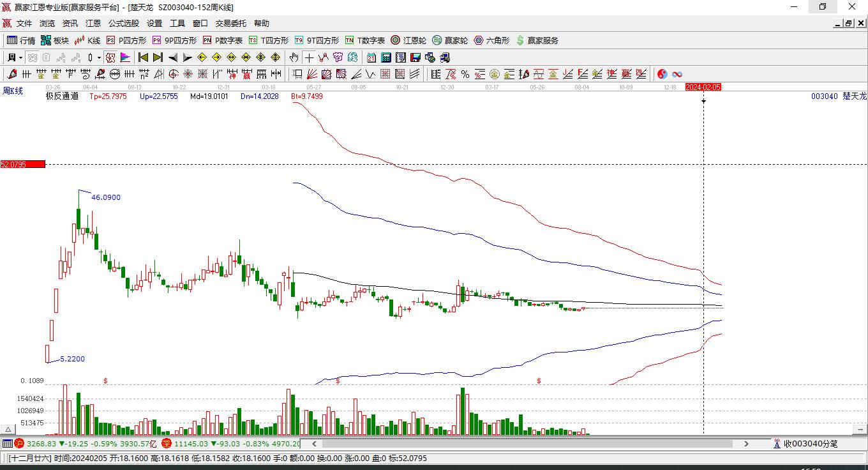This screenshot has width=868, height=470.
Task: Launch the 江恩轮 Gann wheel
Action: click(x=408, y=40)
